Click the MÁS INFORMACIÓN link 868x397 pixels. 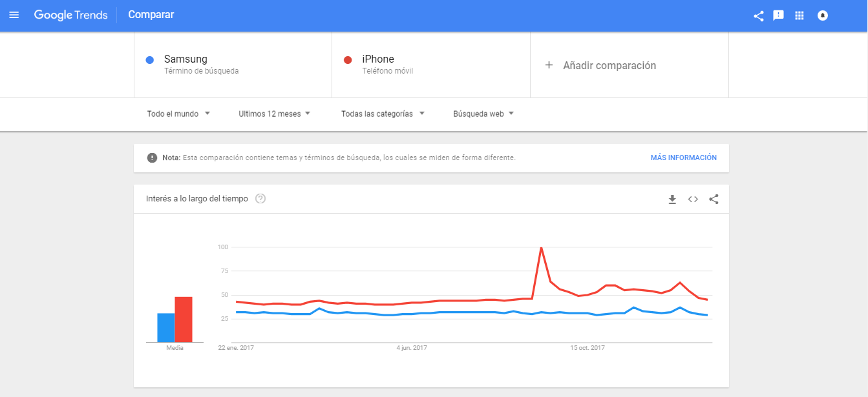pyautogui.click(x=683, y=158)
